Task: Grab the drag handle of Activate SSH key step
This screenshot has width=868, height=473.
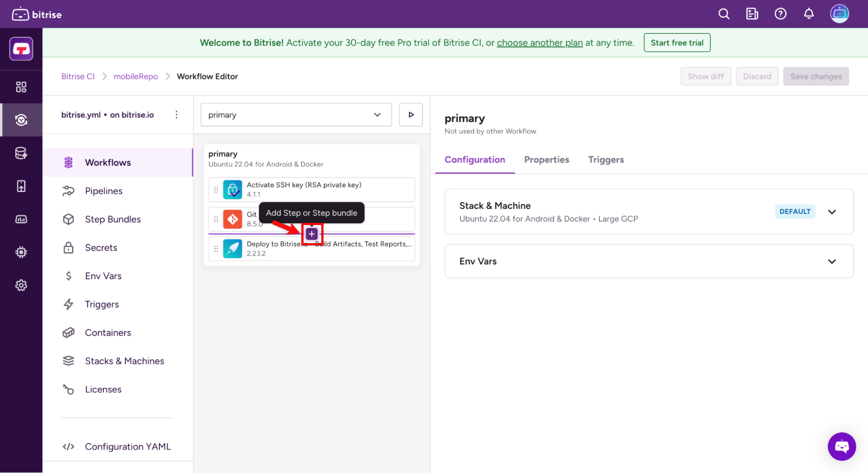Action: pos(216,190)
